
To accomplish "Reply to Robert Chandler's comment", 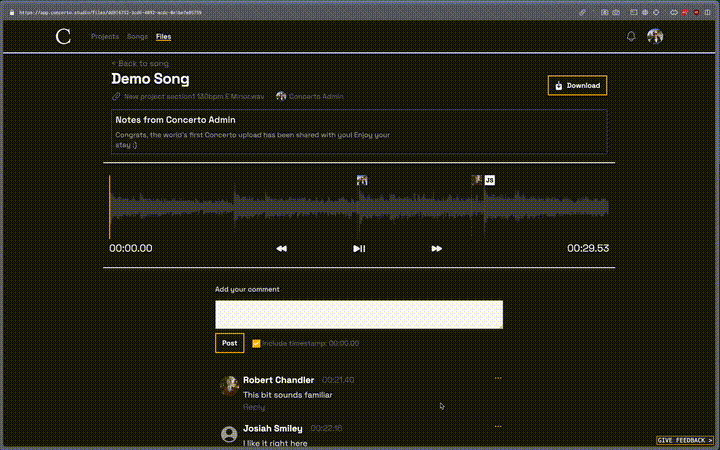I will coord(254,407).
